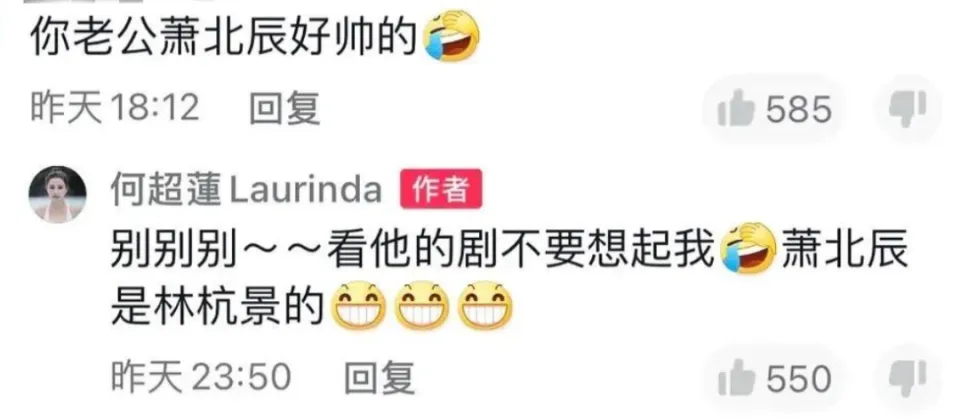Dislike the top comment about 萧北辰好帅
This screenshot has width=960, height=420.
pyautogui.click(x=908, y=110)
